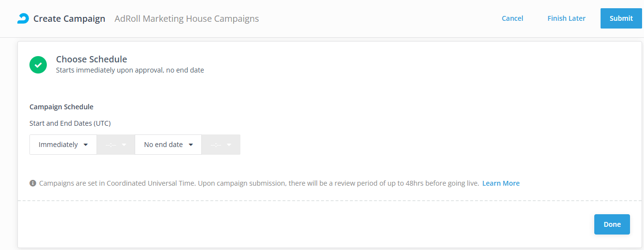Screen dimensions: 644x250
Task: Click the green checkmark step icon
Action: (38, 65)
